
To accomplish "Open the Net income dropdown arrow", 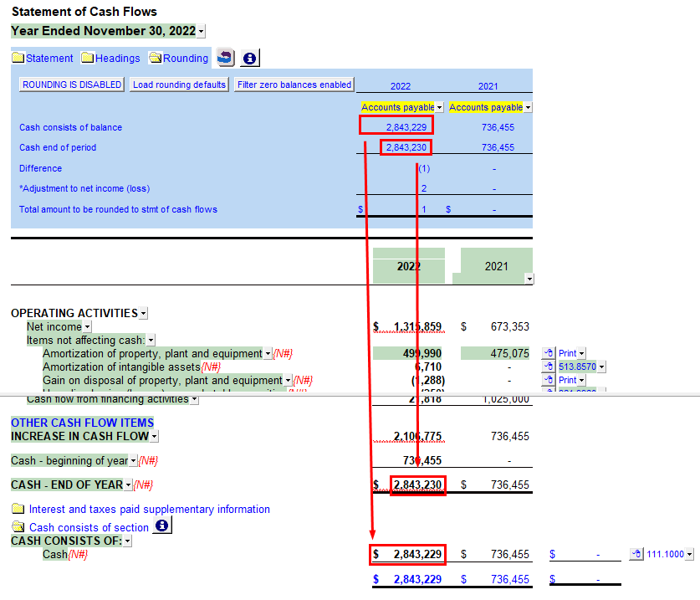I will pos(88,326).
